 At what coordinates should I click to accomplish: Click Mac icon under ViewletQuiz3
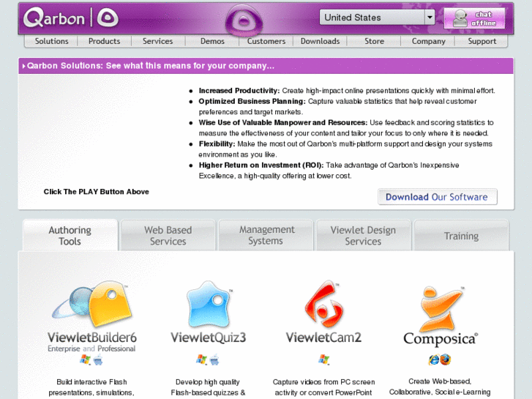tap(214, 359)
